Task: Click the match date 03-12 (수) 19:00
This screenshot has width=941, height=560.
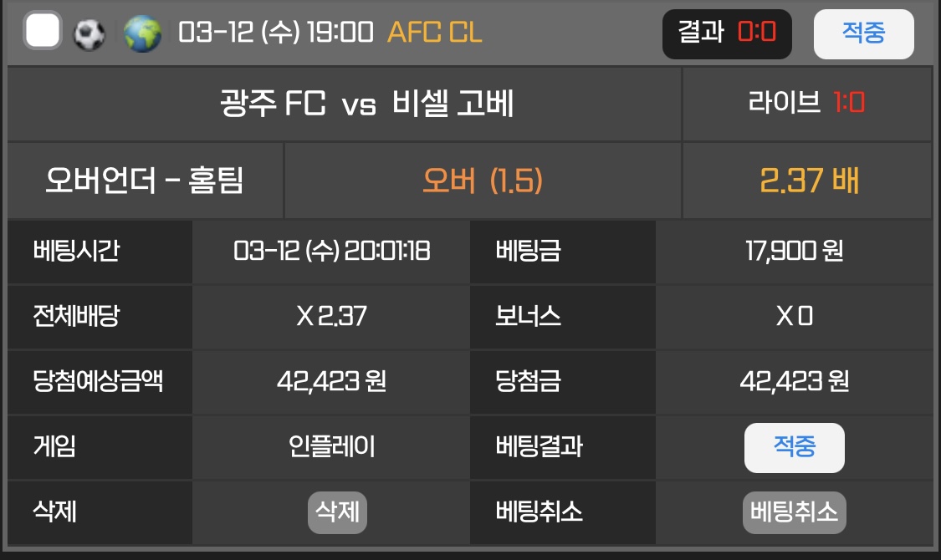Action: pyautogui.click(x=276, y=33)
